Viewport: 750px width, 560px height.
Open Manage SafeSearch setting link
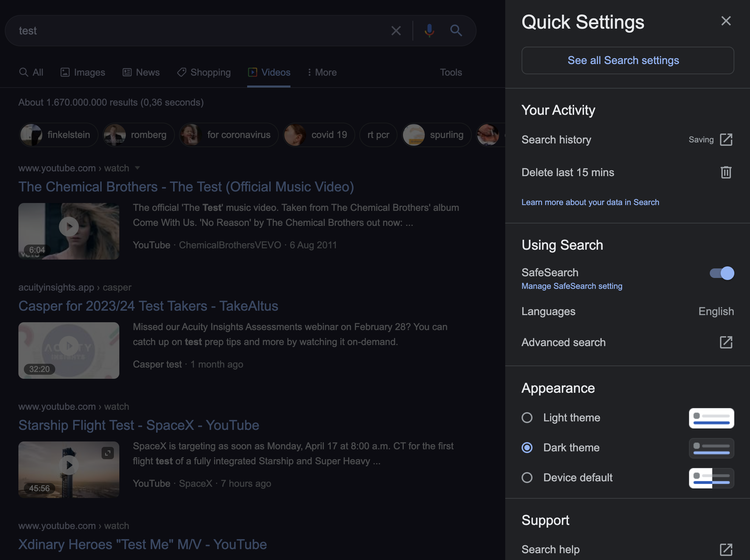point(572,286)
